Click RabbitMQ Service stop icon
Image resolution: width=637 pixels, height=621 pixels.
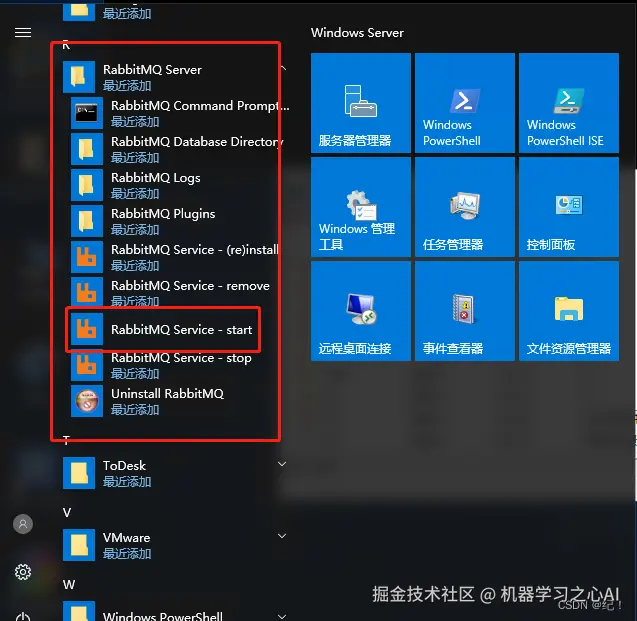coord(87,366)
